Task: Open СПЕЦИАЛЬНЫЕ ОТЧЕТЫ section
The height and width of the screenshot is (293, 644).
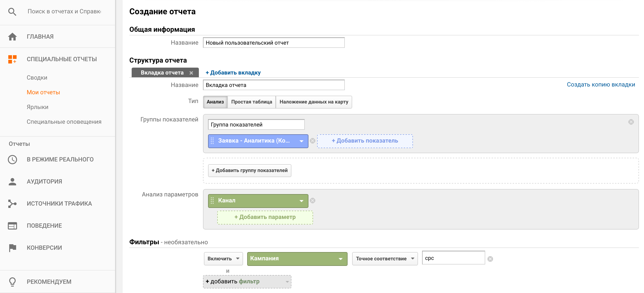Action: (62, 59)
